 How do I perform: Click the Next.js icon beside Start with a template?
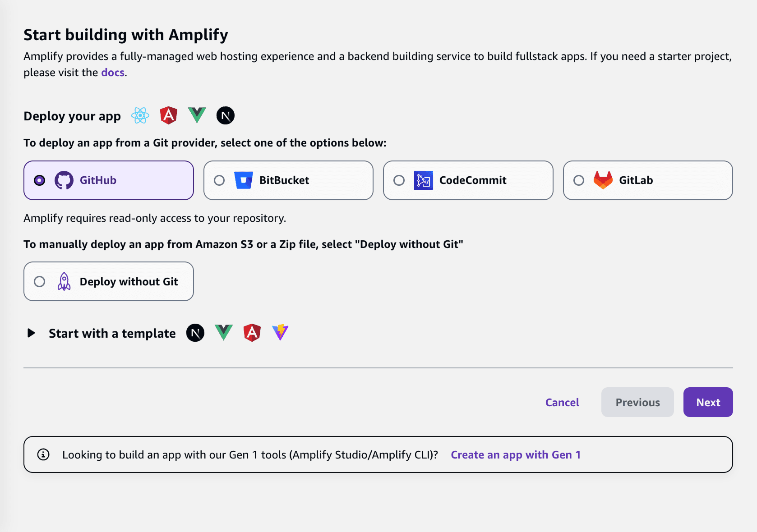195,333
